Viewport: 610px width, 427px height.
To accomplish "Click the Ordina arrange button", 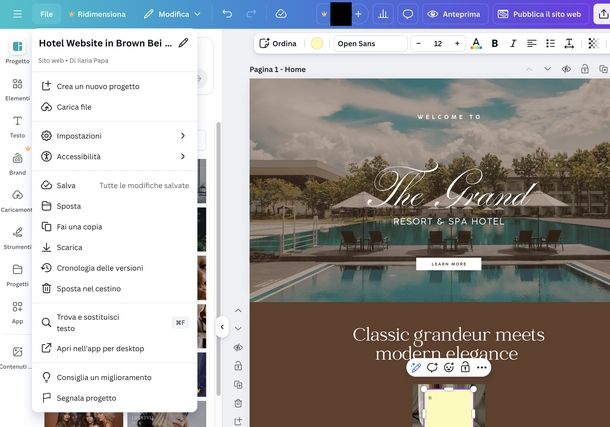I will [278, 44].
